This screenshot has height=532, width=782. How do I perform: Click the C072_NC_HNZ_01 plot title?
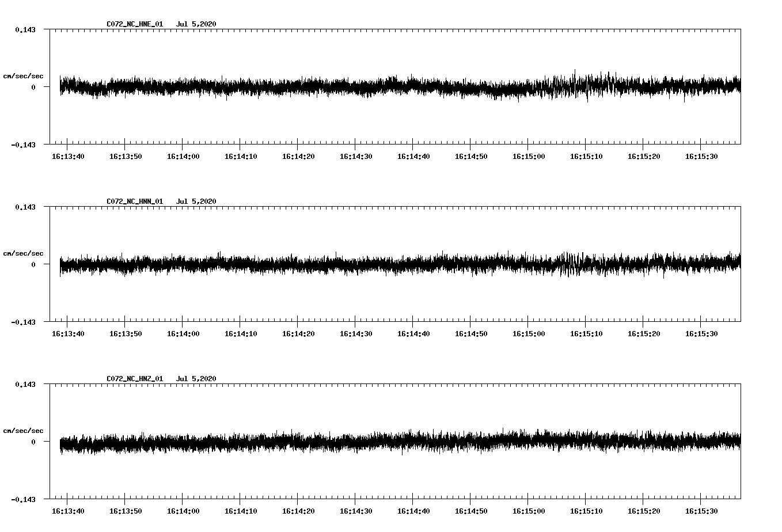[x=135, y=379]
